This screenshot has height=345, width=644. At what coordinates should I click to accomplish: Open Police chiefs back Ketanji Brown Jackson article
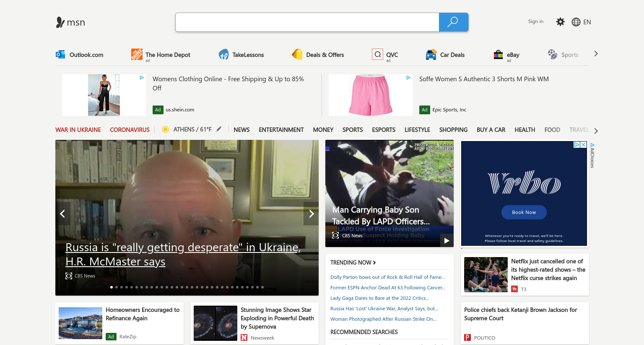(x=521, y=314)
